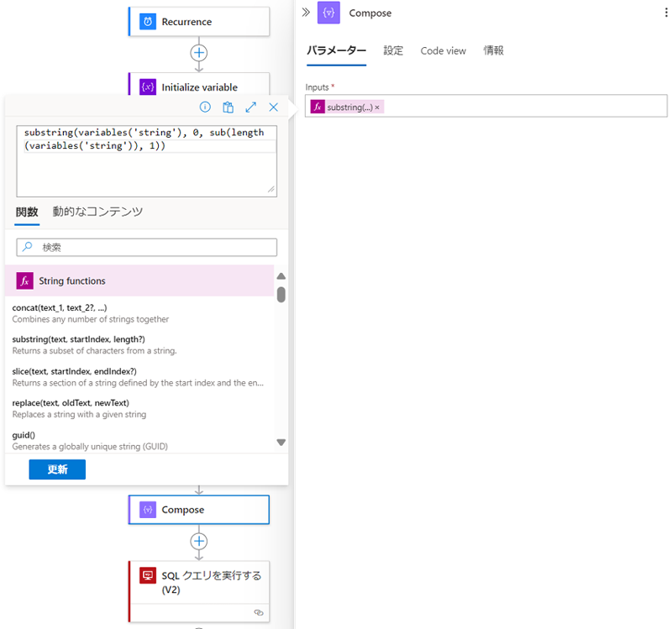Open the Code view tab
Viewport: 672px width, 629px height.
[x=444, y=50]
